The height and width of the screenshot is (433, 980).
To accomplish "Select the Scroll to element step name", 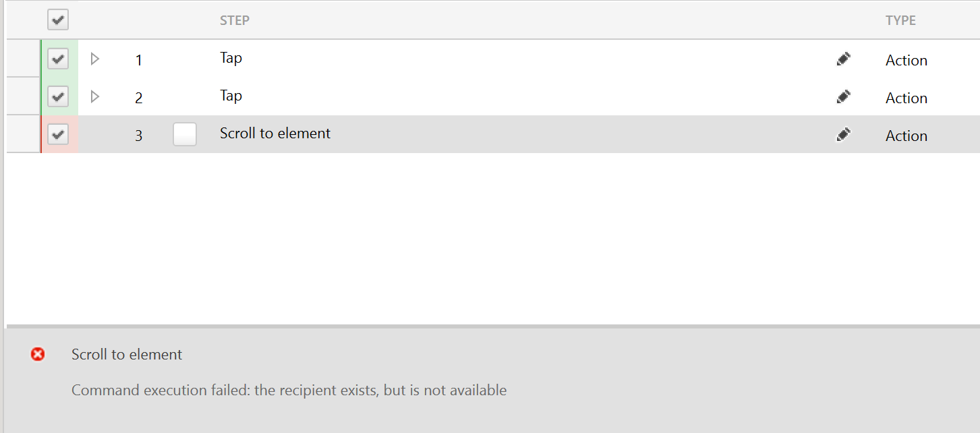I will [x=275, y=134].
